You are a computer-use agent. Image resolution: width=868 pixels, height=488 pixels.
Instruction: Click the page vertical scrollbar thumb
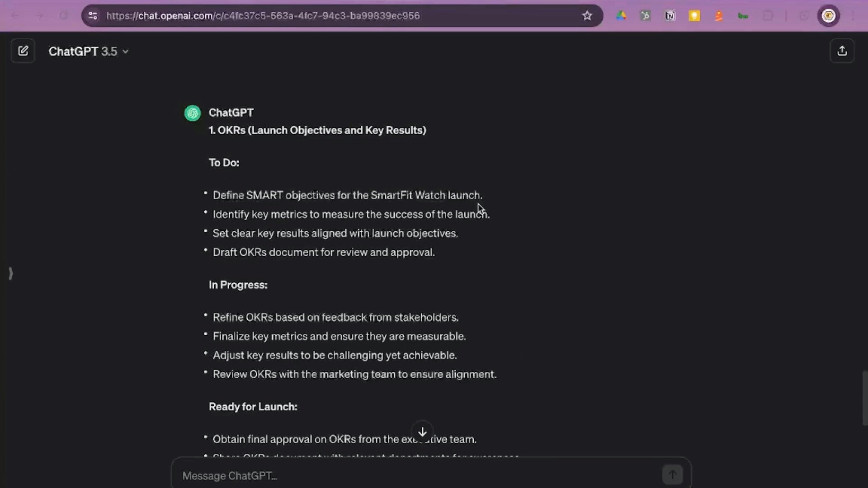click(x=864, y=398)
